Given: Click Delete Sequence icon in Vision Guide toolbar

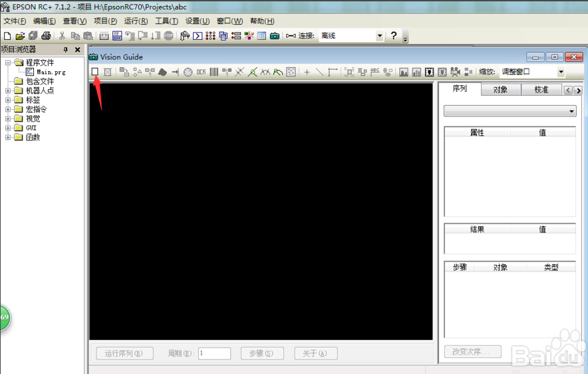Looking at the screenshot, I should point(108,72).
